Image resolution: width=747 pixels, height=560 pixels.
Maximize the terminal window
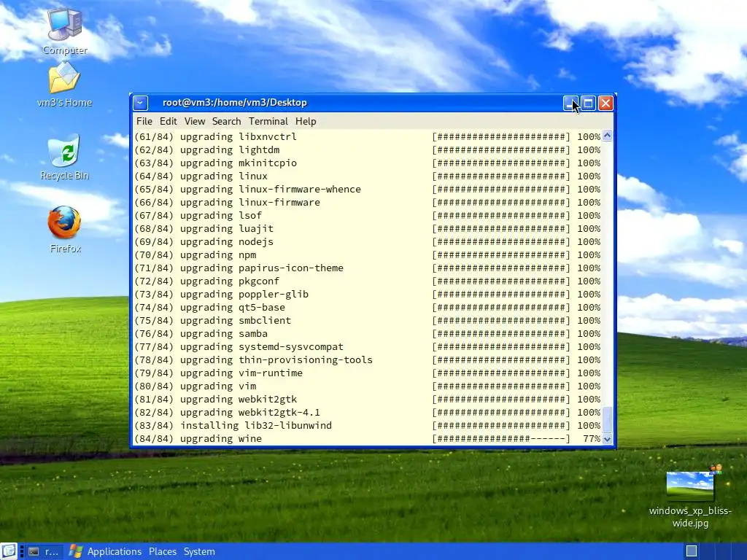[588, 103]
